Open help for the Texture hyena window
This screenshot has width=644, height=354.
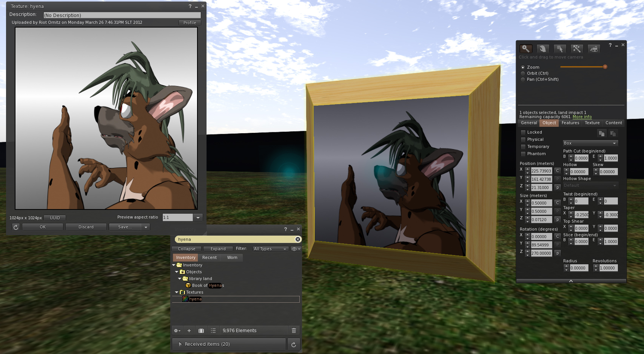tap(190, 6)
